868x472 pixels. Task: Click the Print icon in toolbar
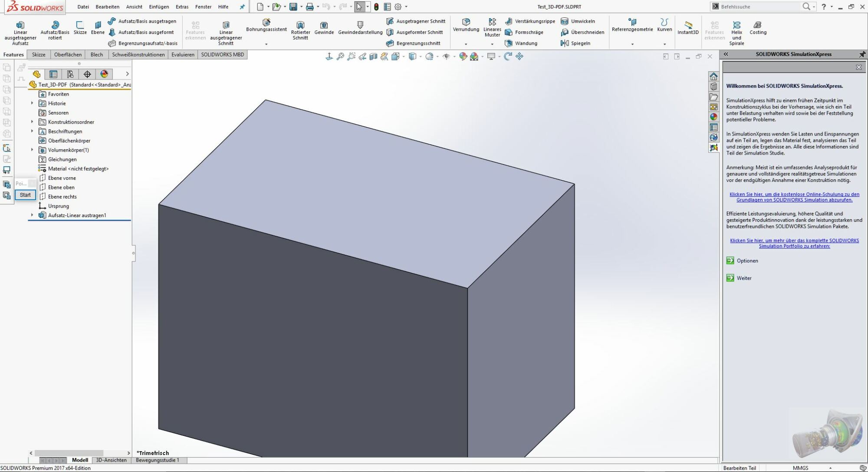pos(309,7)
